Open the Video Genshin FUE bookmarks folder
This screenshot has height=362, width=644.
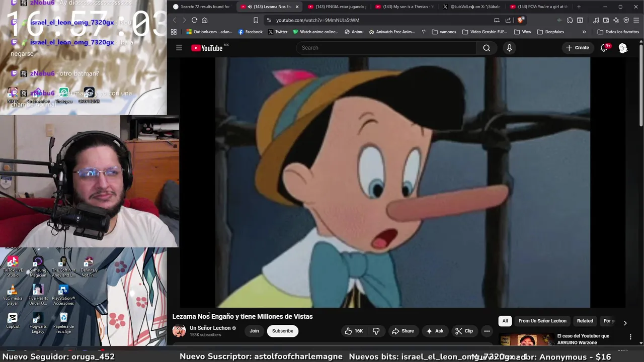tap(485, 32)
